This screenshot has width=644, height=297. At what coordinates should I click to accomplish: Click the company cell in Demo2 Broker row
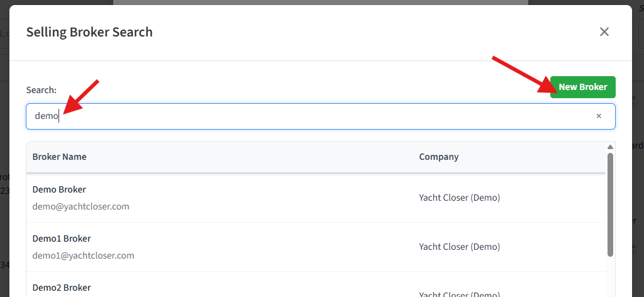point(459,293)
